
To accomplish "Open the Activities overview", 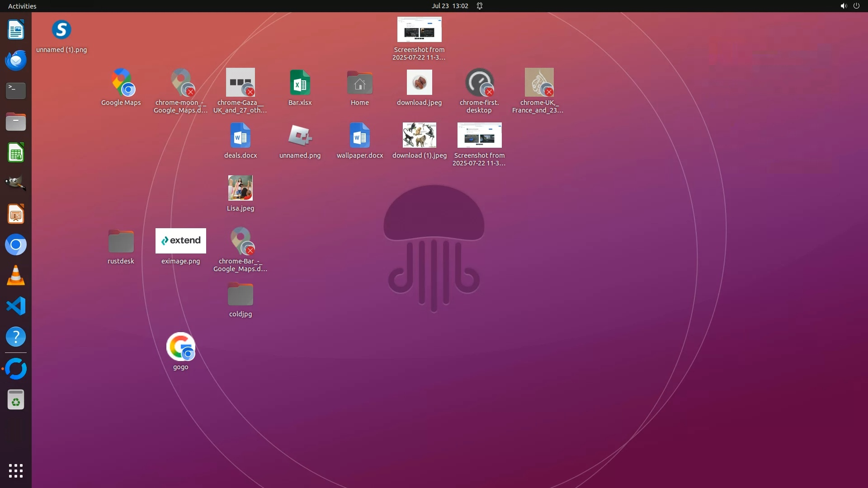I will pos(22,6).
